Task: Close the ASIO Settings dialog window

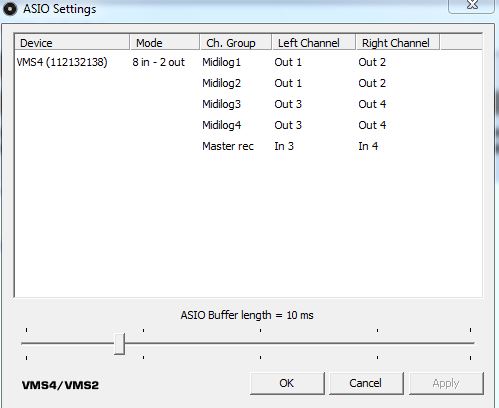Action: click(471, 5)
